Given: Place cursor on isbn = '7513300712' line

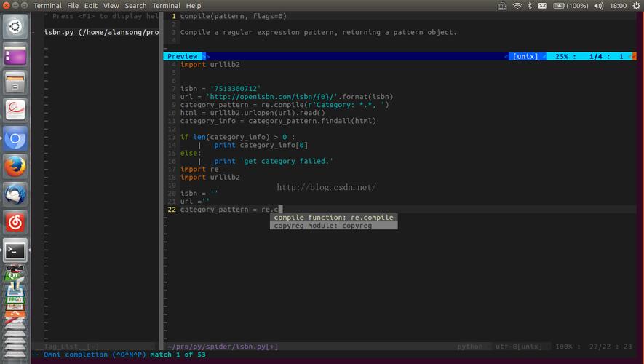Looking at the screenshot, I should tap(220, 89).
